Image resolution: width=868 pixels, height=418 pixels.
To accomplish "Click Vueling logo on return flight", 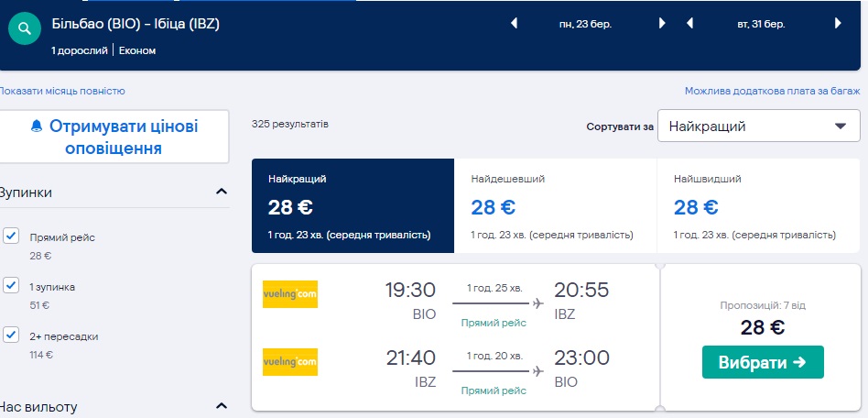I will click(290, 362).
